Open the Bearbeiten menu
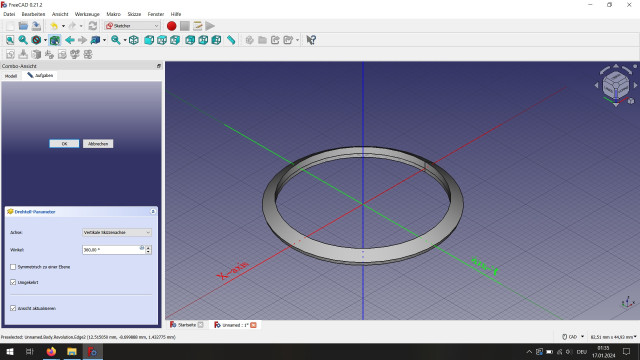640x360 pixels. pos(33,14)
